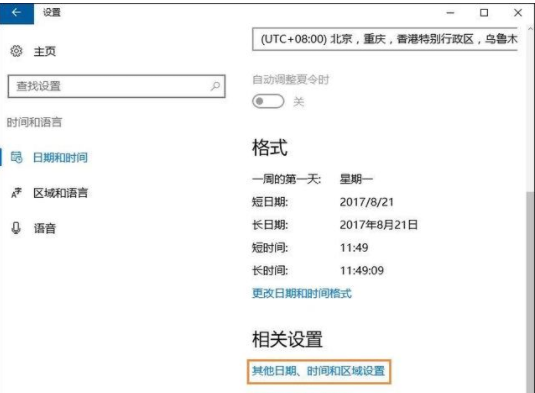The image size is (535, 393).
Task: Click the 短时间 label
Action: (x=270, y=248)
